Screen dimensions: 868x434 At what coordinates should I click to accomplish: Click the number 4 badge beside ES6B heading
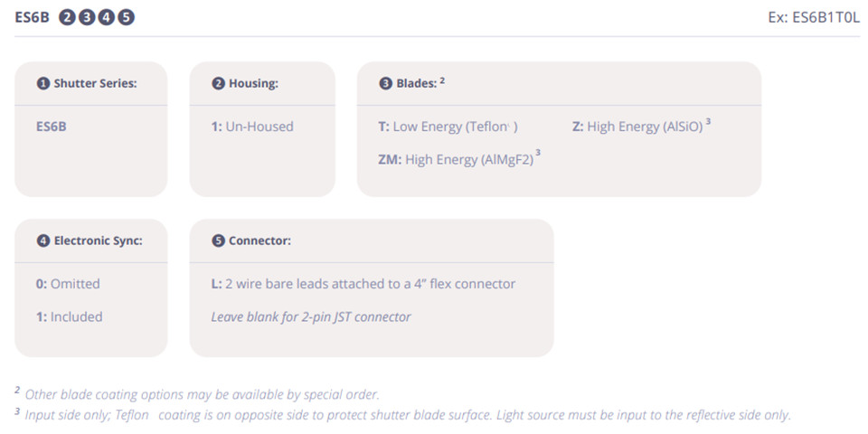(107, 17)
